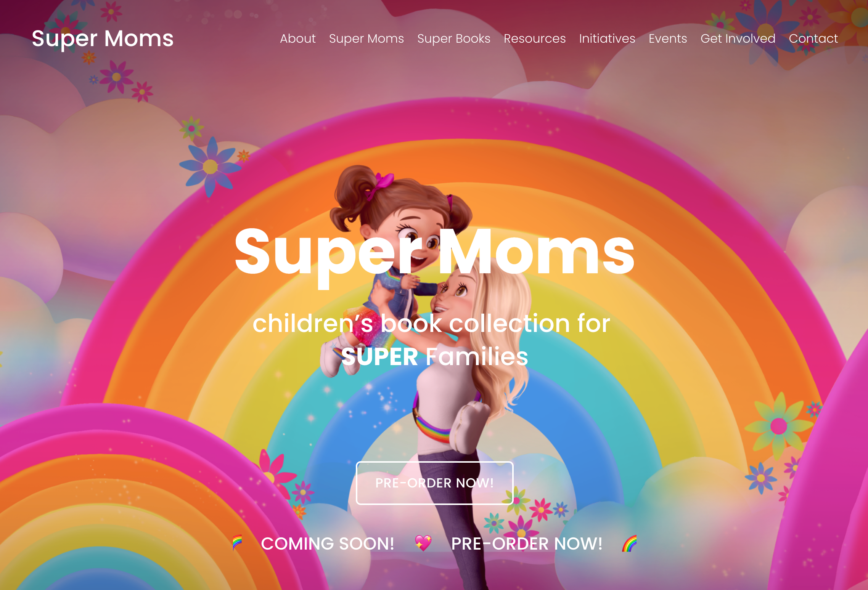868x590 pixels.
Task: Click the sparkling pink heart emoji
Action: point(423,543)
